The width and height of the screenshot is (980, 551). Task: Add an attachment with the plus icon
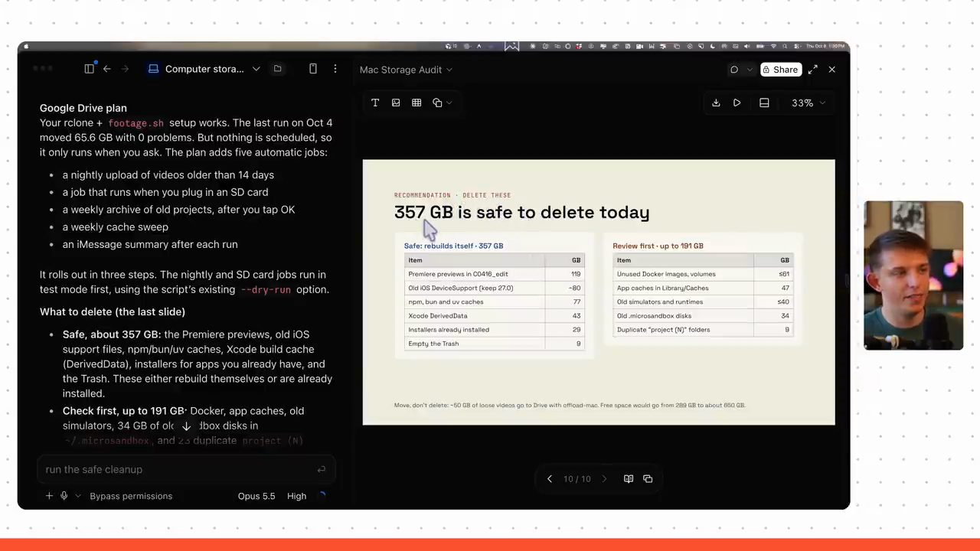click(x=49, y=496)
